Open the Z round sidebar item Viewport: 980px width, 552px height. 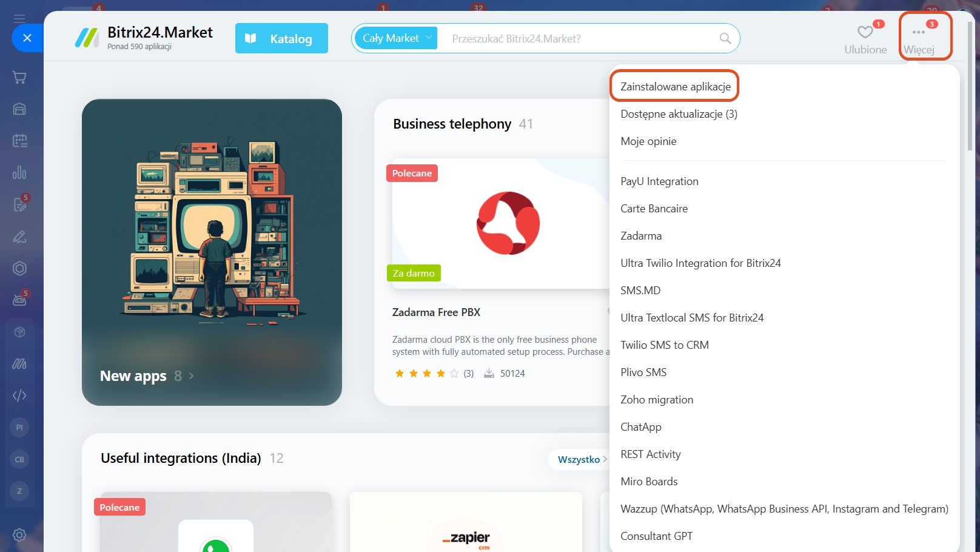click(x=19, y=491)
